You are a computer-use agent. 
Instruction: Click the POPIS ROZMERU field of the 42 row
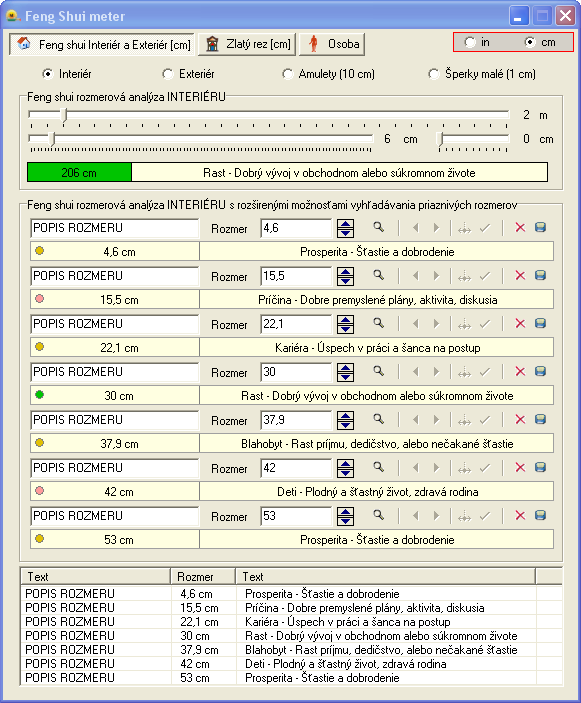[115, 468]
